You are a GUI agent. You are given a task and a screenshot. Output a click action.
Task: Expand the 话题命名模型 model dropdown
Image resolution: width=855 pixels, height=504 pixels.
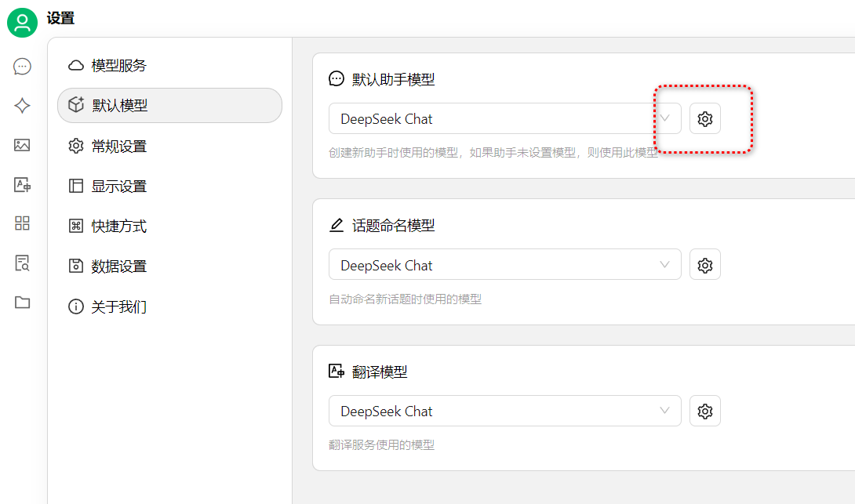point(504,266)
